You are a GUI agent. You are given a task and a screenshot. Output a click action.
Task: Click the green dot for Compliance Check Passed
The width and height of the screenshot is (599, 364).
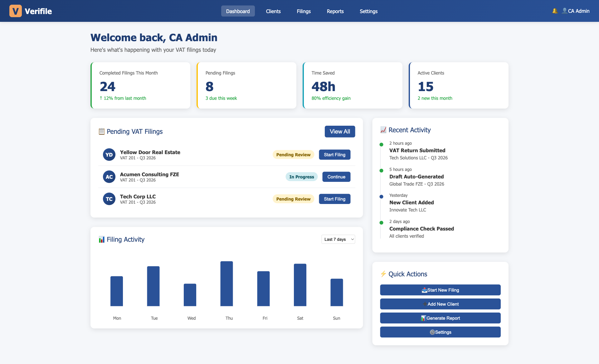[x=381, y=223]
